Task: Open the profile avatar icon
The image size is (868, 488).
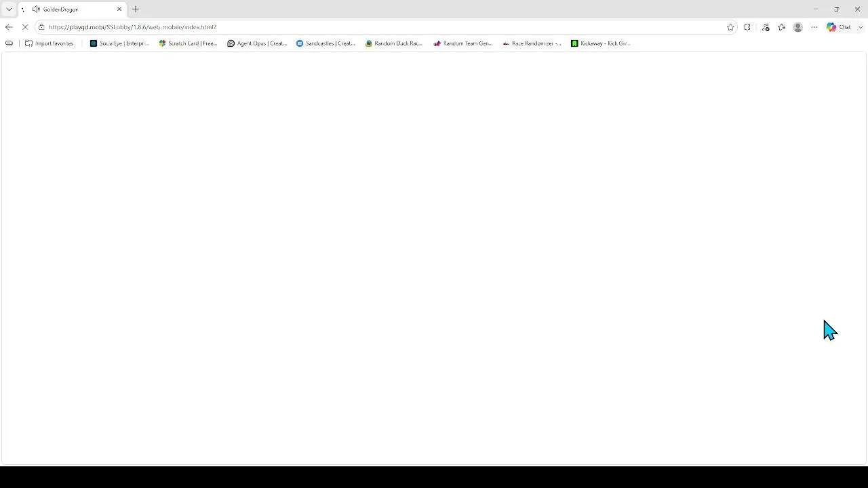Action: click(798, 27)
